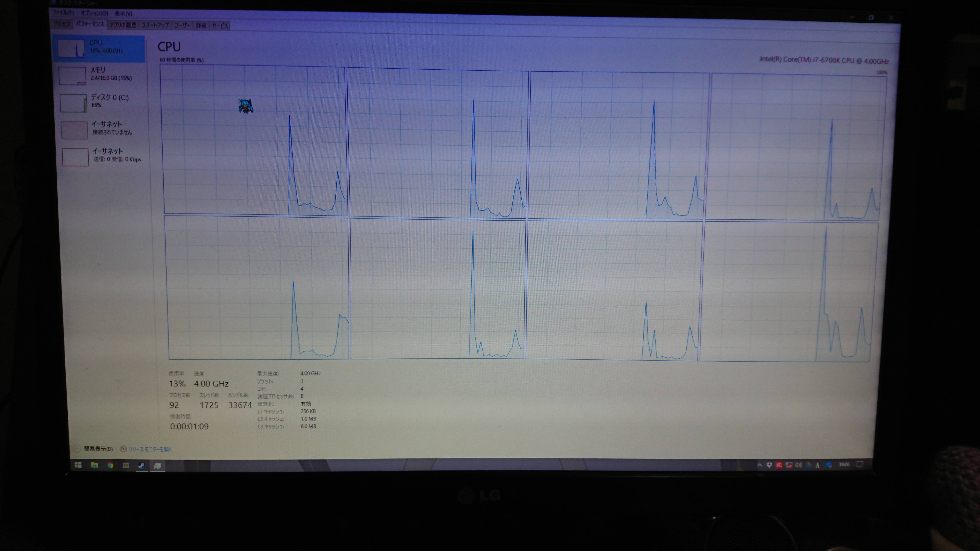
Task: Switch to the スタートアップ tab
Action: click(155, 26)
